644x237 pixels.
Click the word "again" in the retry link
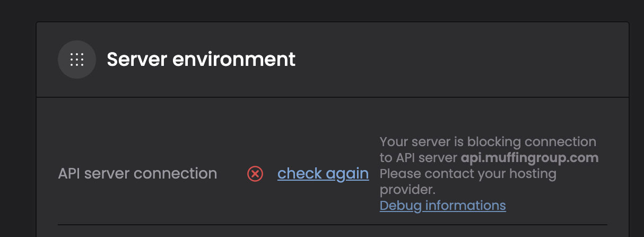[x=347, y=174]
